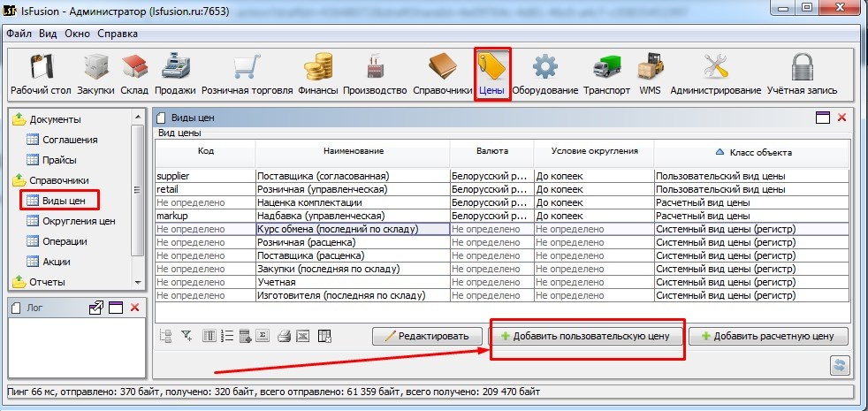The image size is (868, 411).
Task: Sort by Класс объекта column header
Action: 752,152
